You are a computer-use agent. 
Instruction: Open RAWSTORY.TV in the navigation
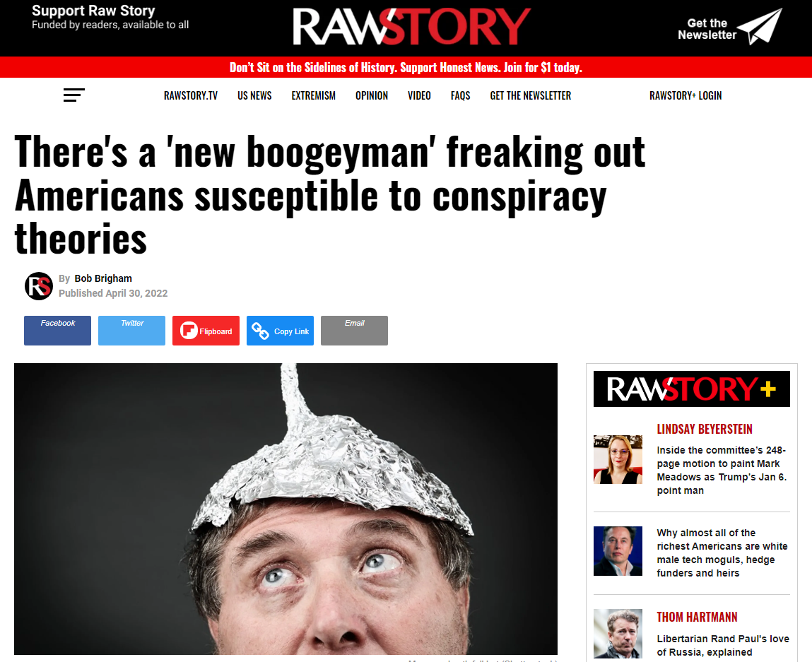point(191,96)
